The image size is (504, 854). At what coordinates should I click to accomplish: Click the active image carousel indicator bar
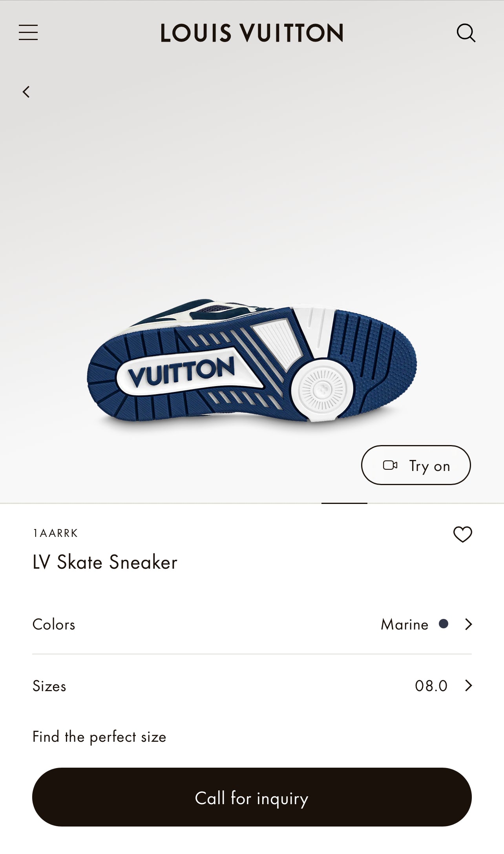click(344, 503)
